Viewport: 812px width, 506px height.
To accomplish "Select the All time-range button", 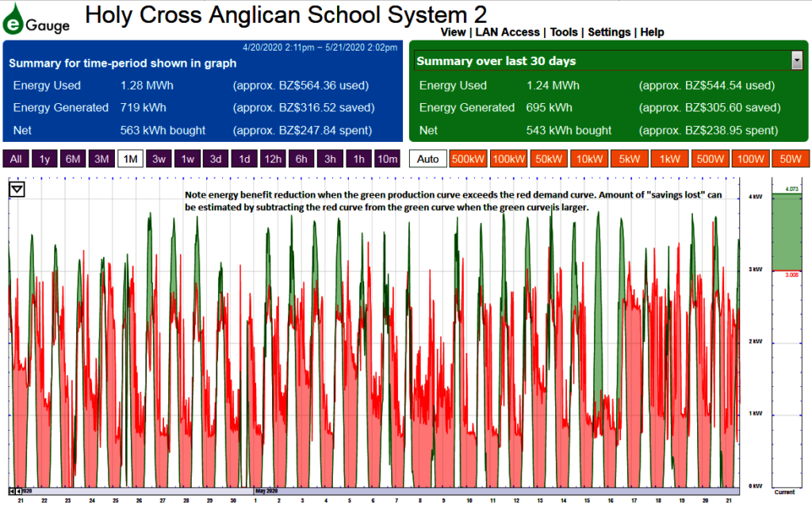I will (16, 159).
